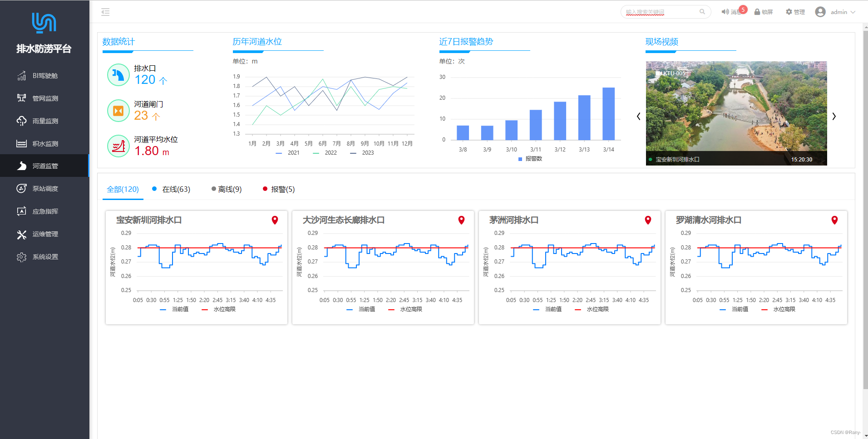Toggle 水位高限 legend in 茅洲河排水口 chart
The image size is (868, 439).
tap(592, 309)
